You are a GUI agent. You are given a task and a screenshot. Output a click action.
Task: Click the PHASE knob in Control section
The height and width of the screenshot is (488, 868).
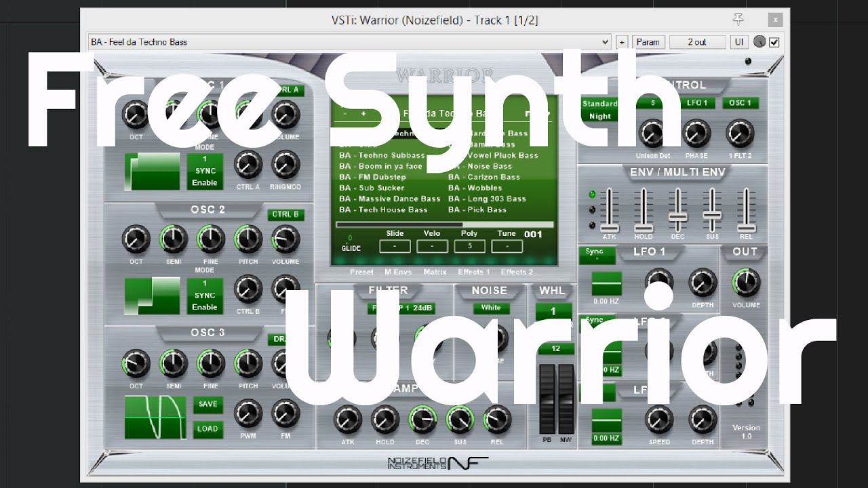(x=696, y=134)
